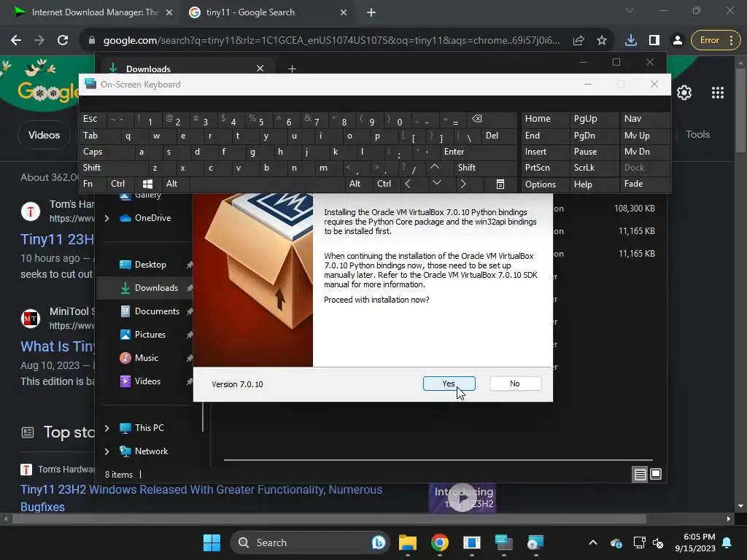Open File Explorer from the taskbar
This screenshot has width=747, height=560.
click(x=408, y=542)
